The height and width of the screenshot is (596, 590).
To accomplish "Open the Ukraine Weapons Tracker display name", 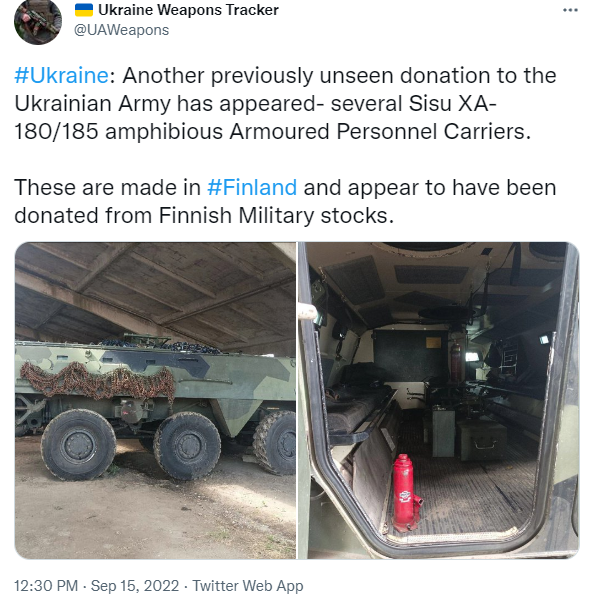I will (x=188, y=10).
